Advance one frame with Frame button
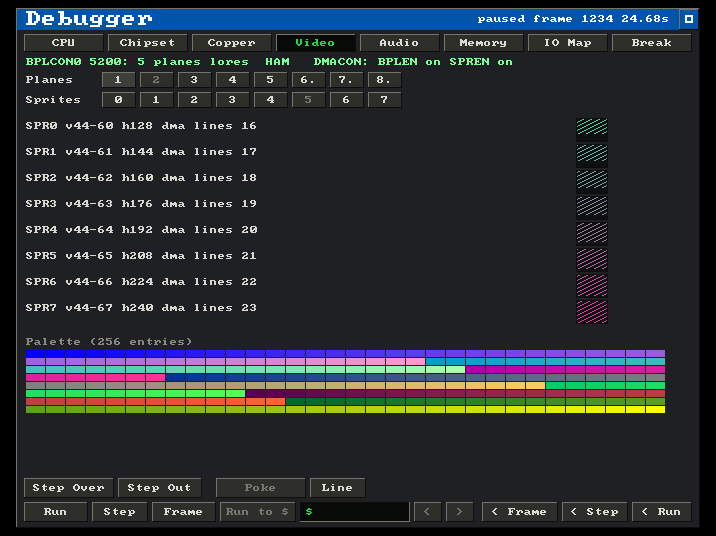Viewport: 716px width, 536px height. (x=183, y=512)
